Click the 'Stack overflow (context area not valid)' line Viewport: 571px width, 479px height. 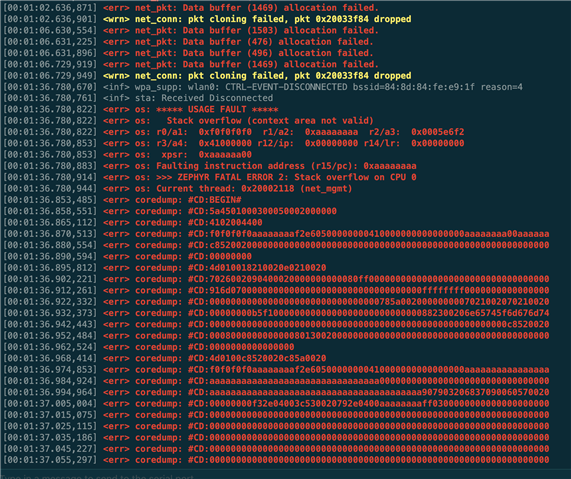[188, 121]
